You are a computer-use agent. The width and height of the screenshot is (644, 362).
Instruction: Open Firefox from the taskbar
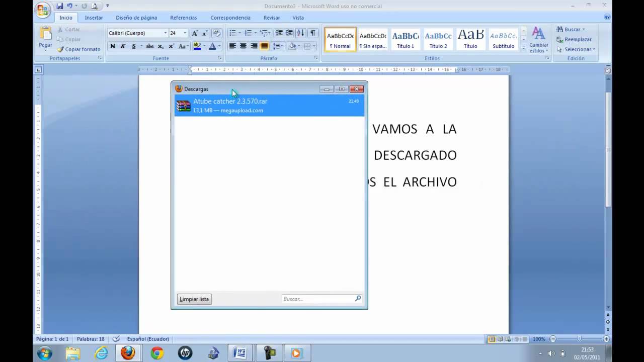[x=128, y=353]
